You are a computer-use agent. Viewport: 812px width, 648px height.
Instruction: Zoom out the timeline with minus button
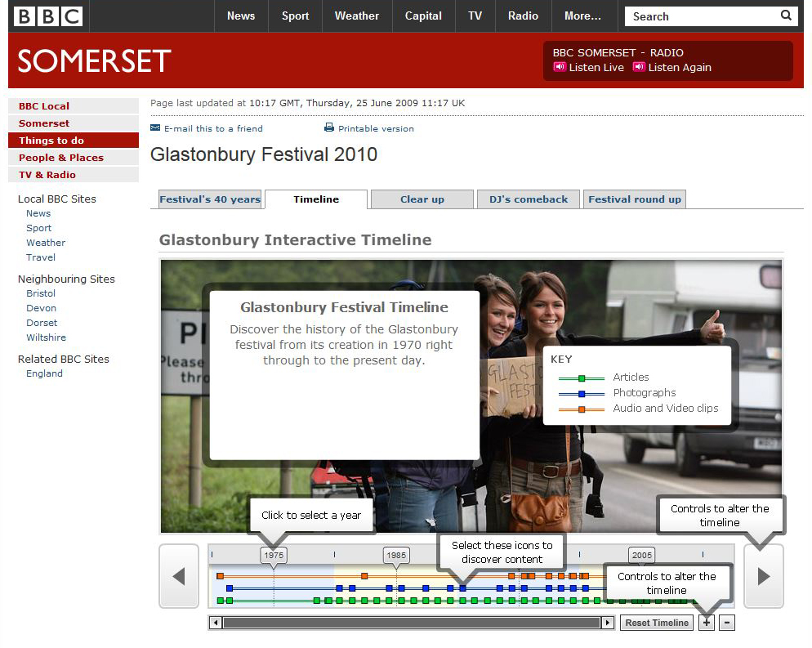(x=727, y=623)
